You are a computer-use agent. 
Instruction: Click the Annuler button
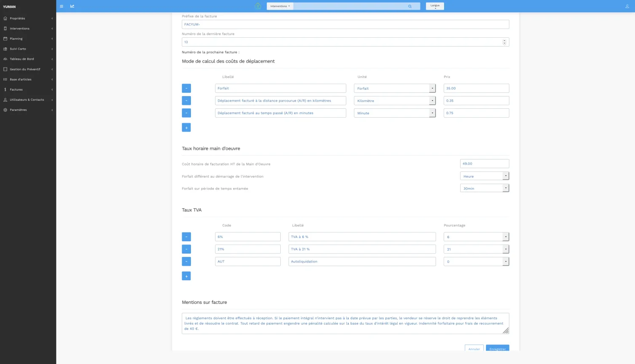pyautogui.click(x=474, y=348)
